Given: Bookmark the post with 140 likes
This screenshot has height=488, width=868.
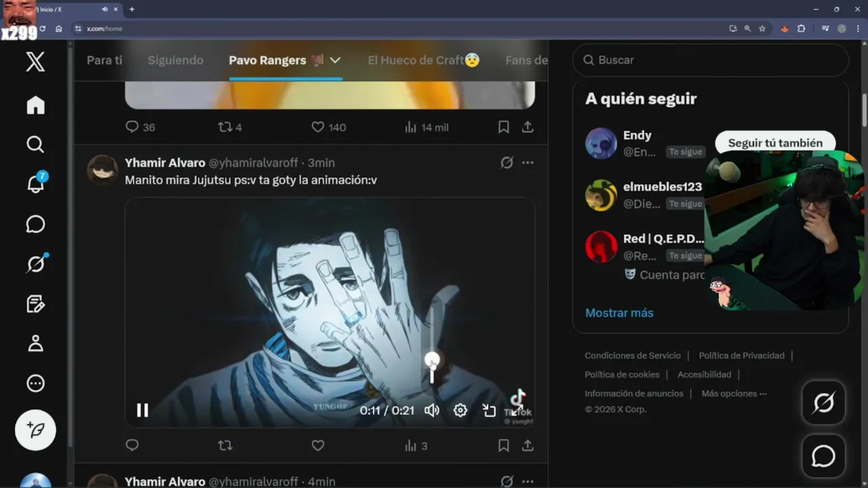Looking at the screenshot, I should pyautogui.click(x=503, y=127).
